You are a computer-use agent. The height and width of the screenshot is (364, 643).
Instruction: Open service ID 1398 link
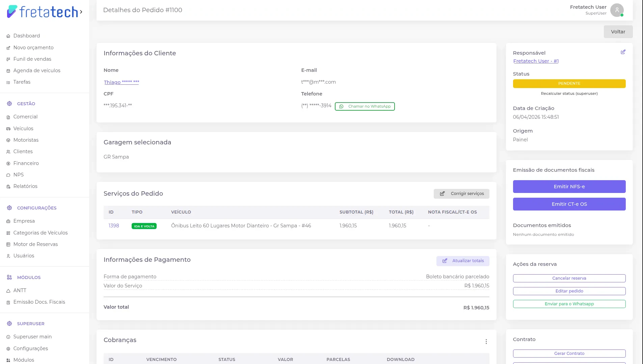(x=114, y=226)
